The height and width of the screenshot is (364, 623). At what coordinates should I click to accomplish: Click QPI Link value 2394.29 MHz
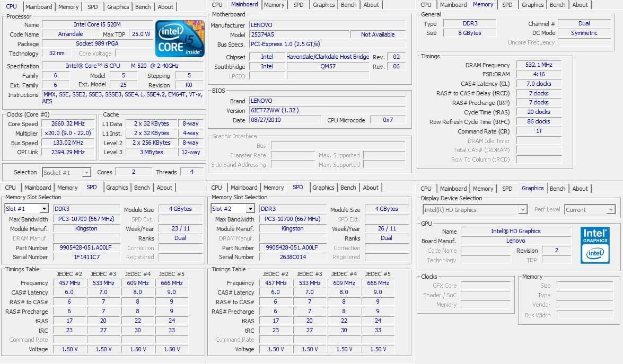tap(68, 153)
